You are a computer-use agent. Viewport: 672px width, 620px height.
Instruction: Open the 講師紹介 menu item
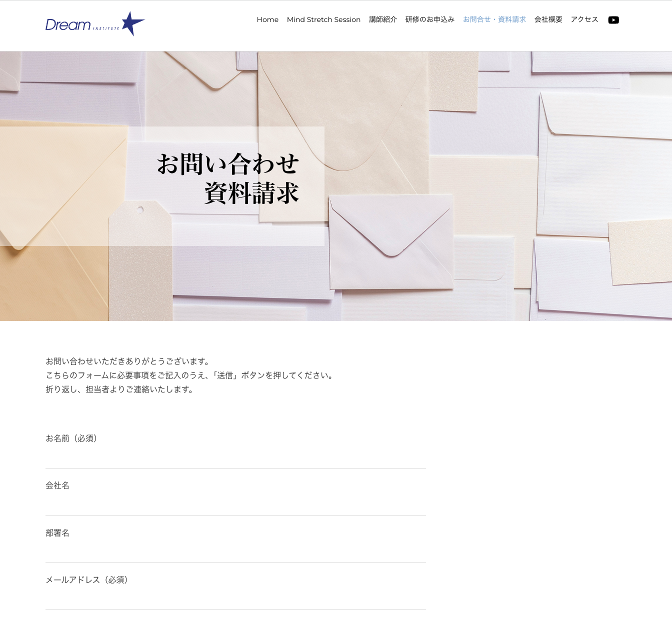coord(383,19)
